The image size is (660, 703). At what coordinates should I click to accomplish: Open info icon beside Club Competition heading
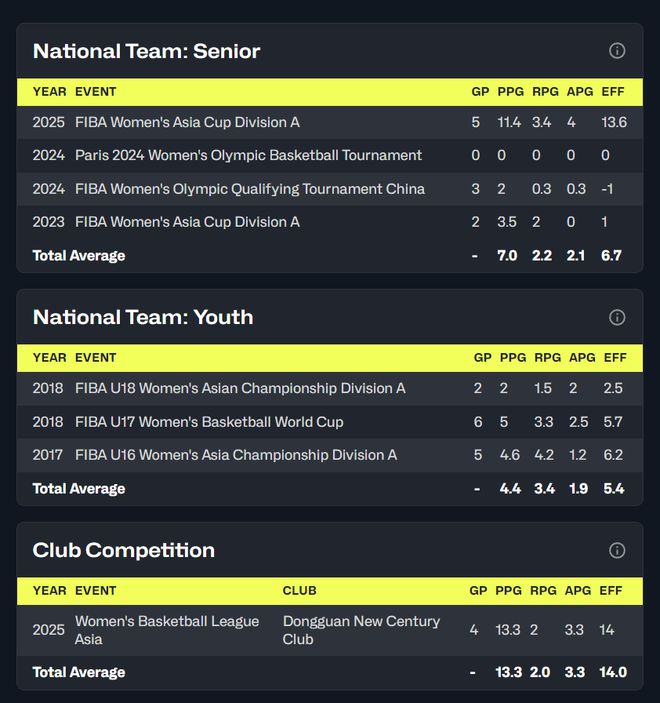pos(617,550)
